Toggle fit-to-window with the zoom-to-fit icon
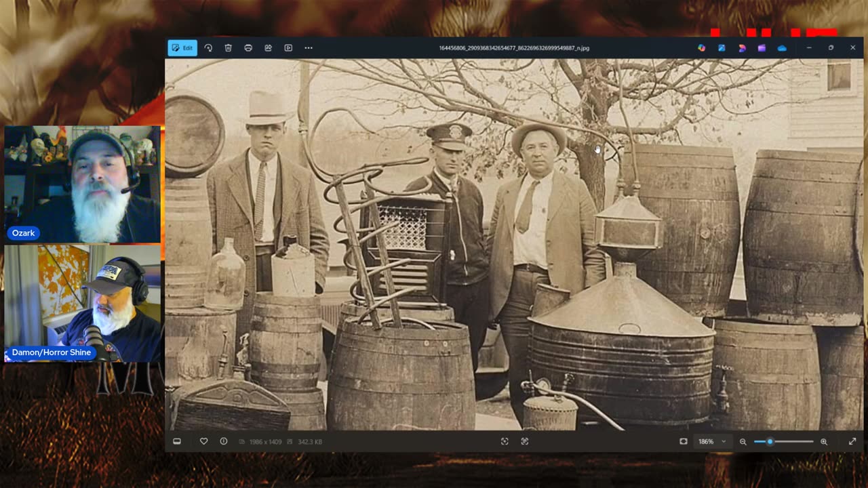 tap(684, 441)
